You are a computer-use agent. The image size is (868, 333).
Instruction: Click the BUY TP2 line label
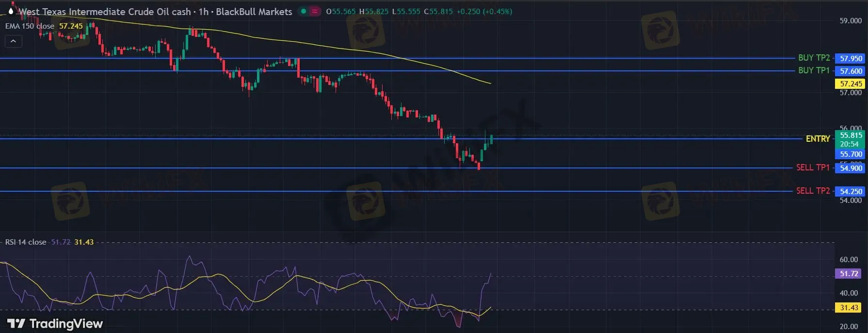(x=814, y=58)
